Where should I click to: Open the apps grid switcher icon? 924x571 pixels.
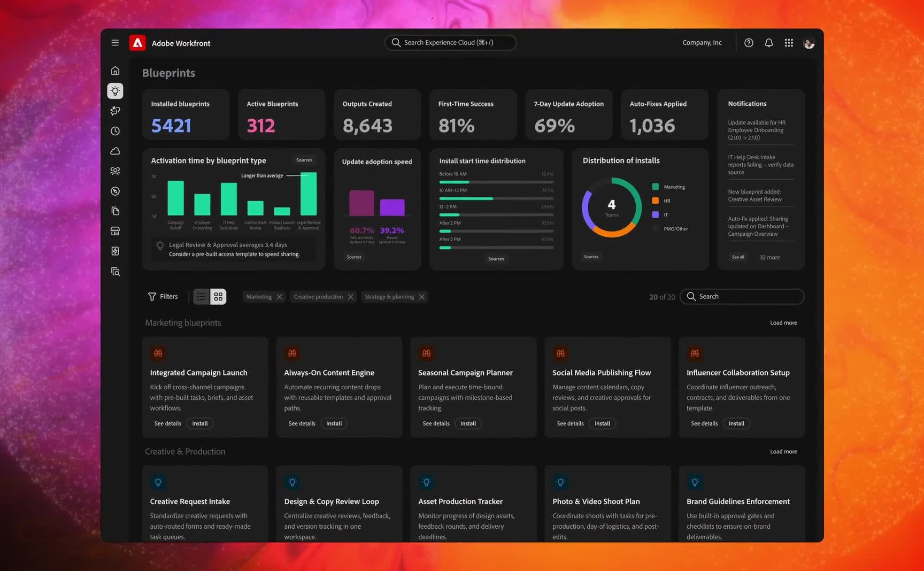(789, 43)
